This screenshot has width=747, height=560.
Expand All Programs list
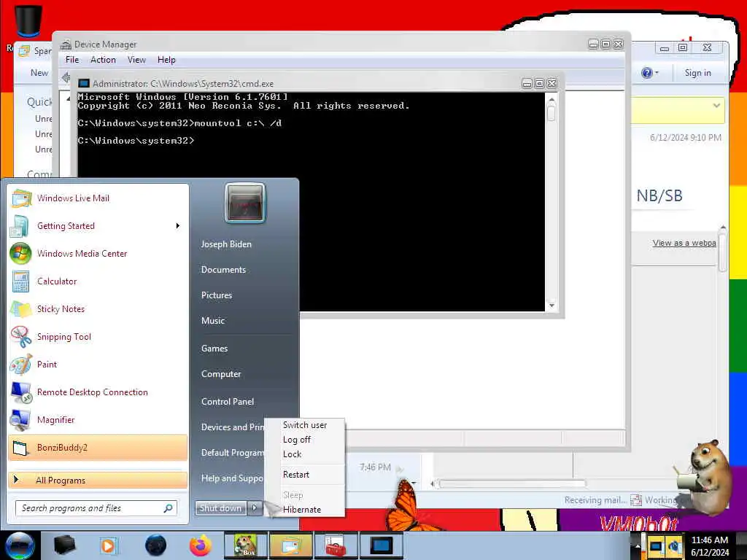point(98,480)
